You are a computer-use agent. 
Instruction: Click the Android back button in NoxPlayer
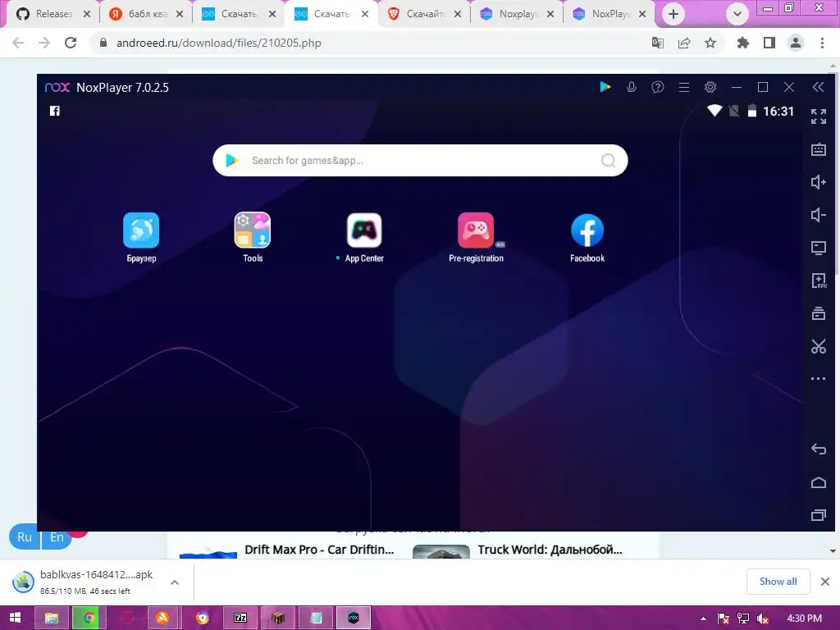tap(818, 449)
